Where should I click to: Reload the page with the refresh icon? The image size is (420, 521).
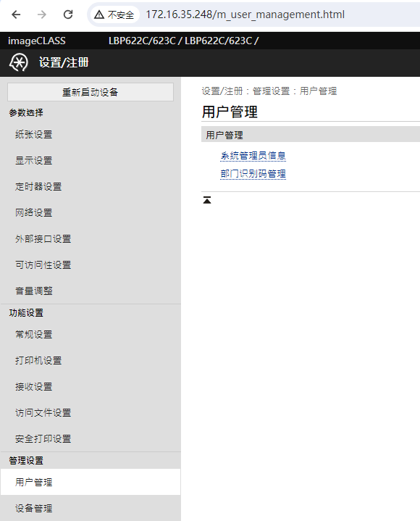tap(68, 14)
